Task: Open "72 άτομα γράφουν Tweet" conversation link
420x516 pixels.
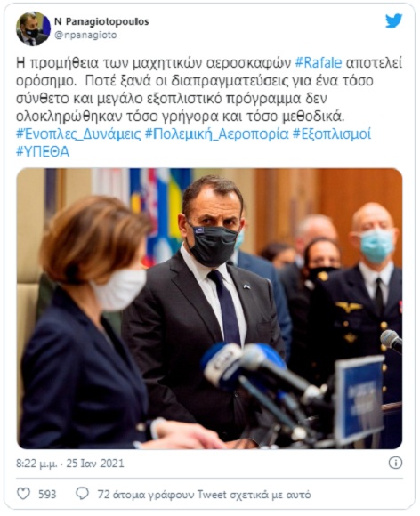Action: click(204, 495)
